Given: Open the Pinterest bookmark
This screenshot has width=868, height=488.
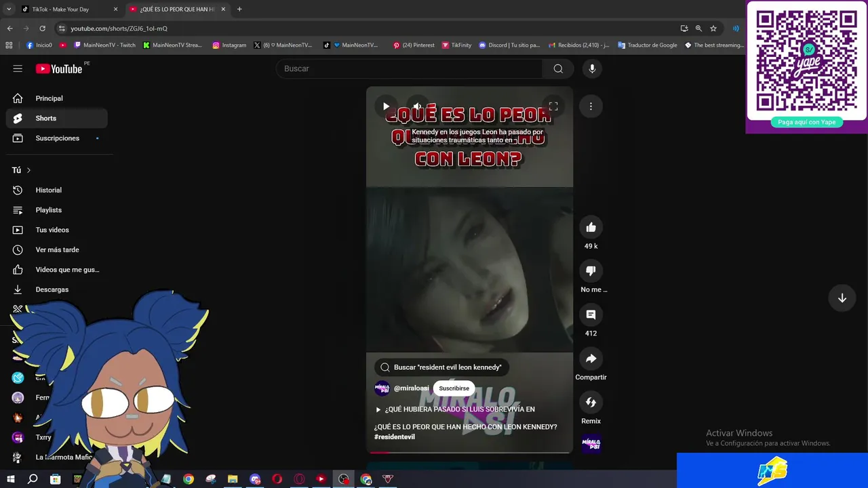Looking at the screenshot, I should tap(414, 45).
